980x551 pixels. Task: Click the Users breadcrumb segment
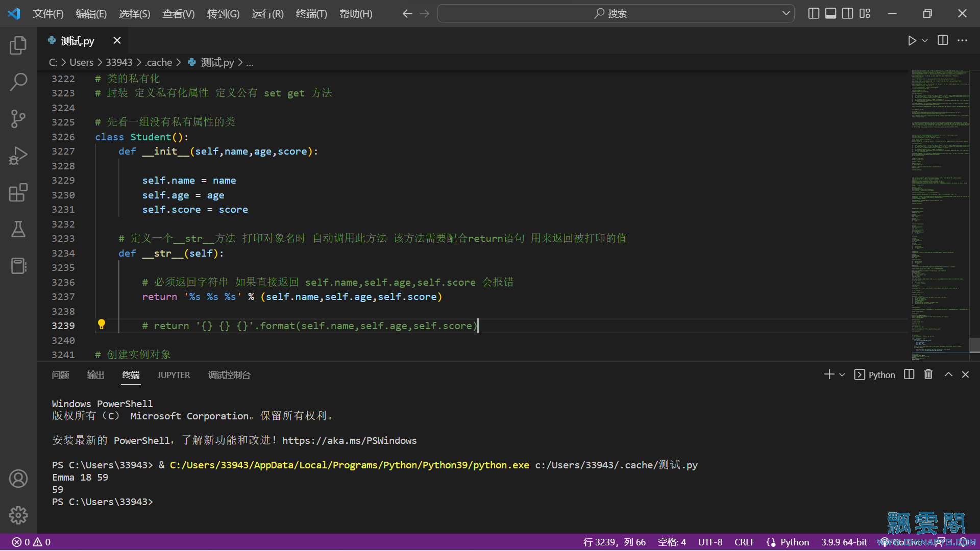82,62
